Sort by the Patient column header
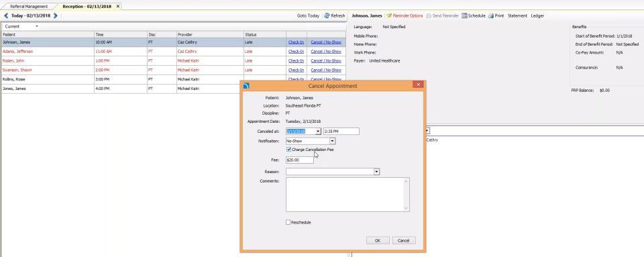Screen dimensions: 644x257 point(48,35)
